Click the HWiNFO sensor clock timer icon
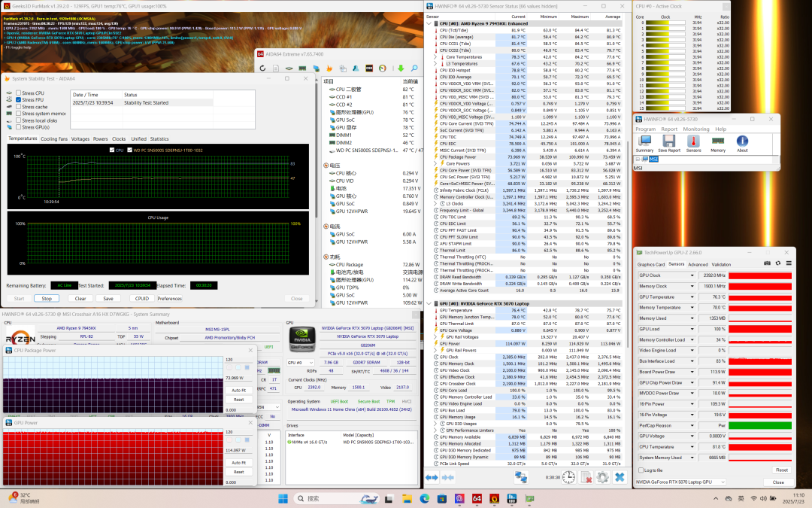 [568, 477]
